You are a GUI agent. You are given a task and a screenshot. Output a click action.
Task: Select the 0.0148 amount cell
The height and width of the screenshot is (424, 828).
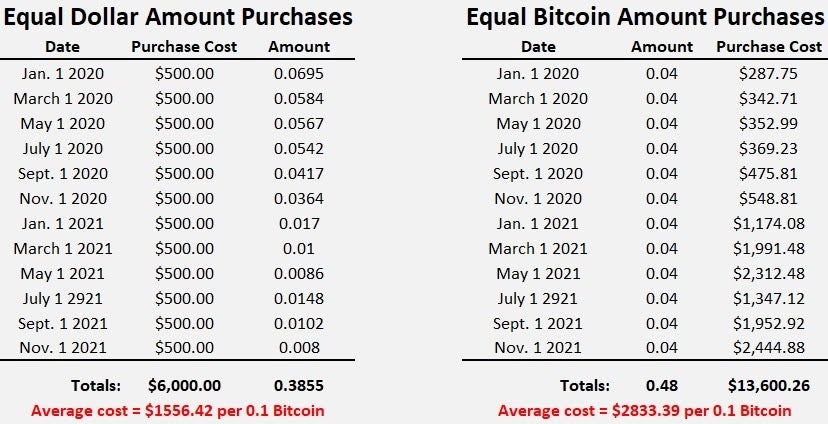[x=299, y=298]
